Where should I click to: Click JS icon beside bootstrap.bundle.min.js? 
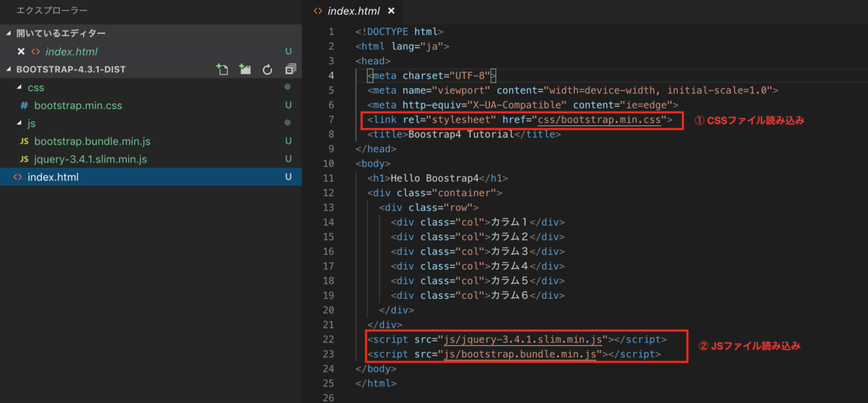point(24,141)
